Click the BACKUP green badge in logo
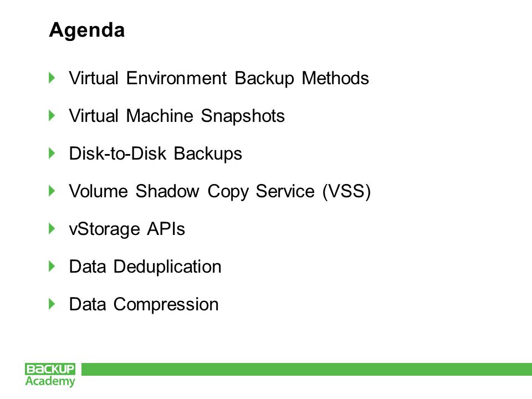The image size is (532, 399). 50,369
